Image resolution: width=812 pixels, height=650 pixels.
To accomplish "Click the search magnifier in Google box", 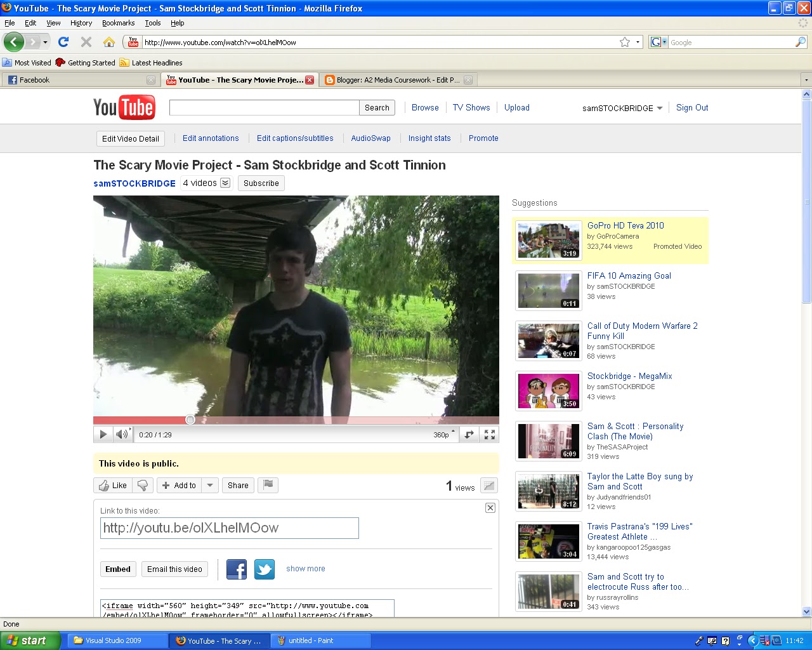I will [801, 42].
